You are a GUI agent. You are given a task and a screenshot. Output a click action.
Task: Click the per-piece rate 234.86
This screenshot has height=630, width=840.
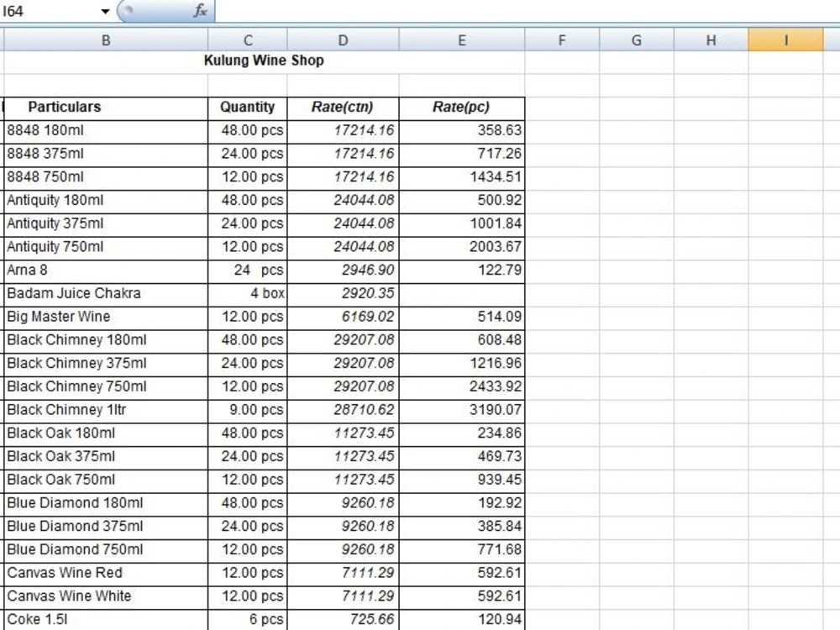[462, 434]
